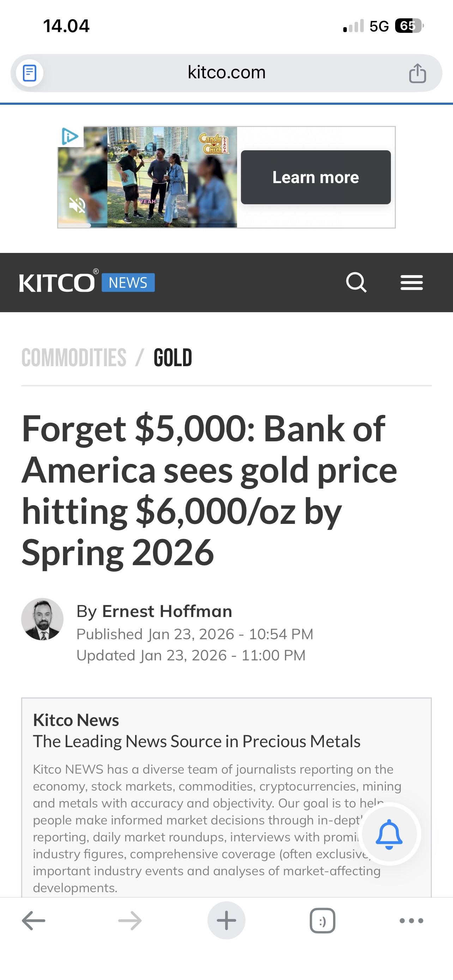
Task: Open the tab switcher icon
Action: click(322, 921)
